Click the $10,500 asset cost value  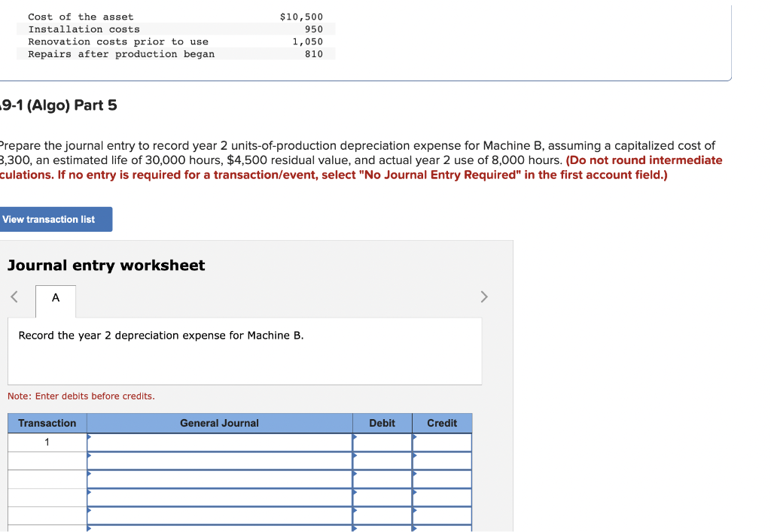pos(301,17)
